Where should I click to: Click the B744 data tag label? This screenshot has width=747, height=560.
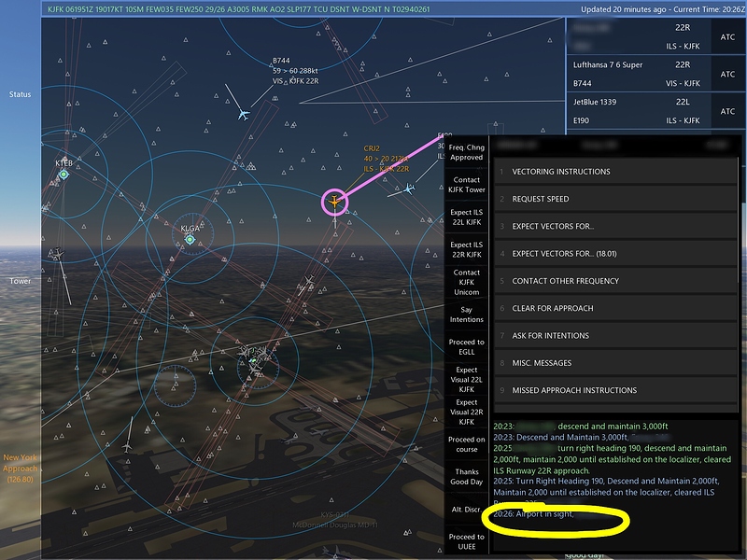click(x=295, y=71)
